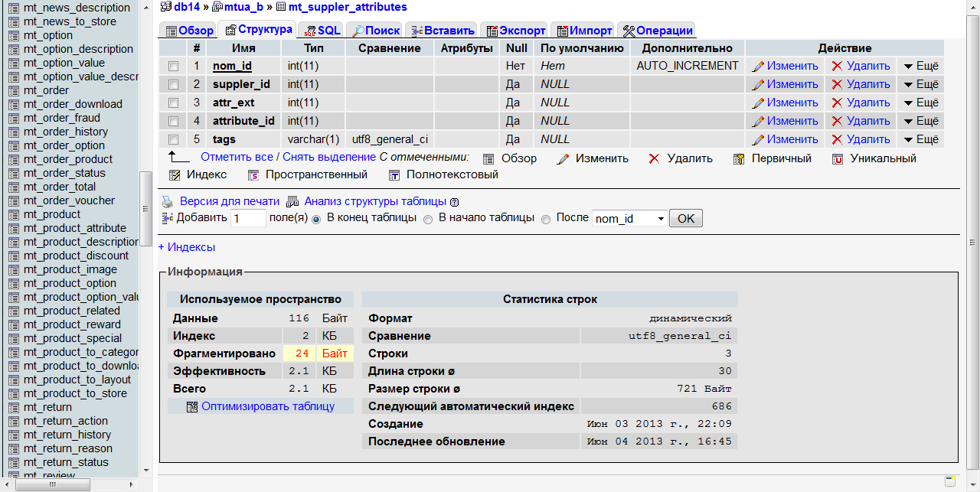This screenshot has width=980, height=492.
Task: Open 'Анализ структуры таблицы' link
Action: click(x=375, y=201)
